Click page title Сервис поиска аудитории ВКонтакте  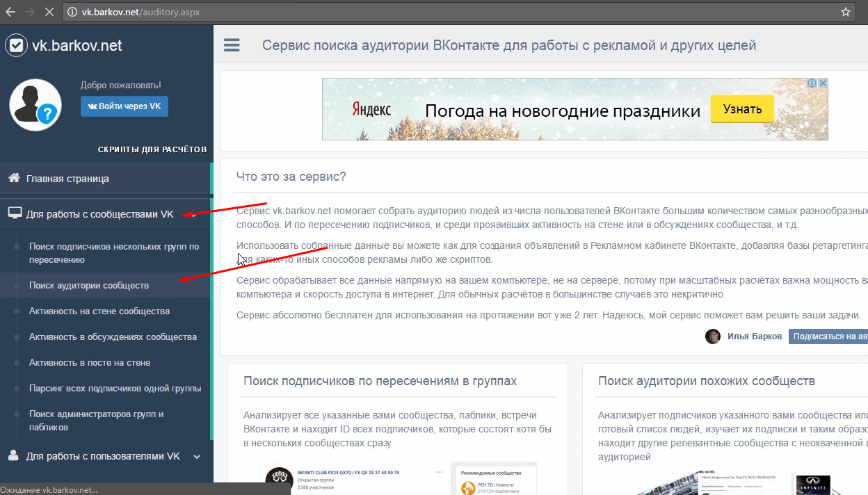[509, 46]
